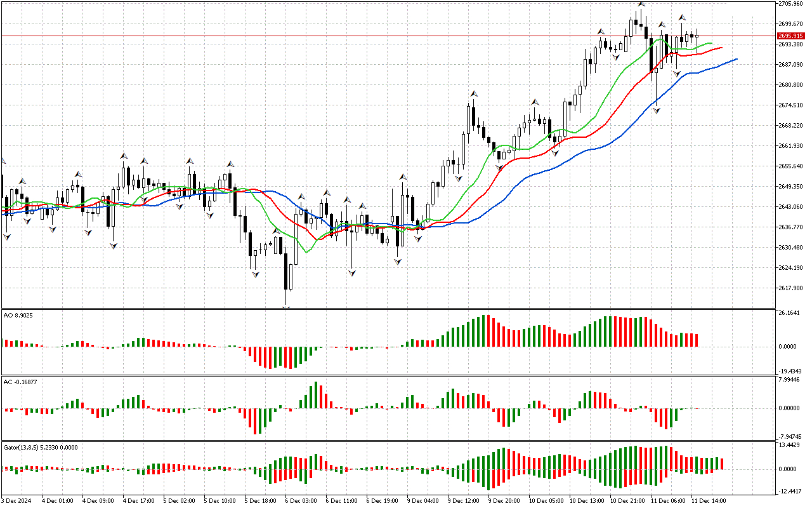Select the AC zero level label 0.00000
812x508 pixels.
789,408
